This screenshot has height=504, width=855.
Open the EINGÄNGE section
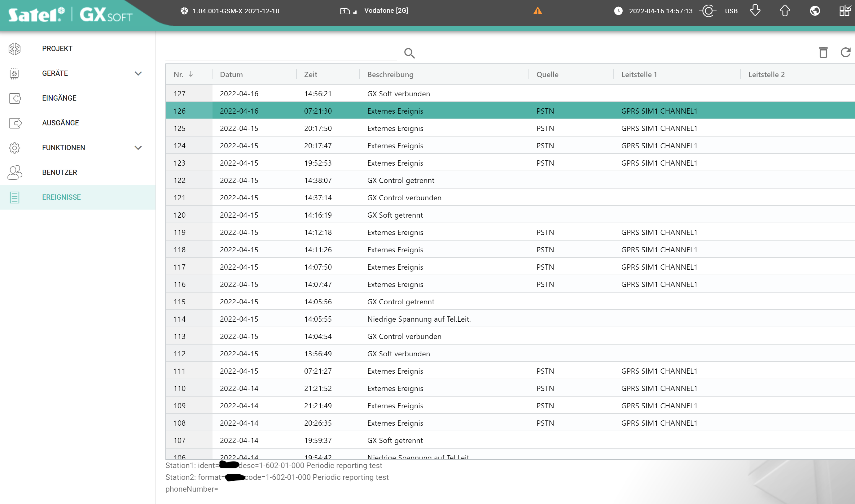[x=59, y=98]
